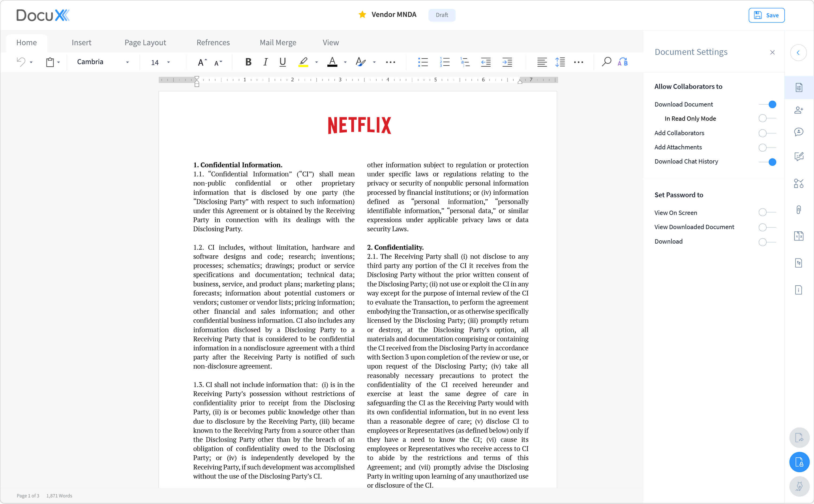
Task: Open document info sidebar icon
Action: click(x=799, y=290)
